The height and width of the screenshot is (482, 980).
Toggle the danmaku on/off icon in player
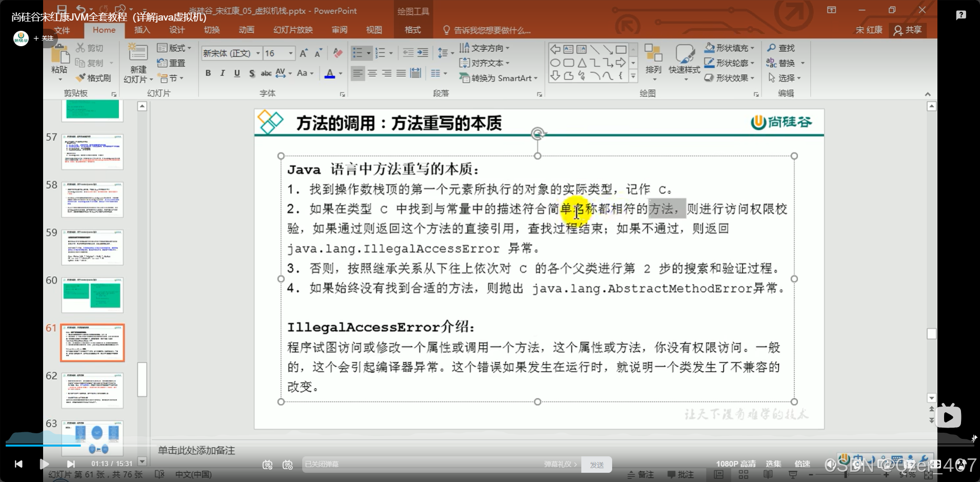(267, 465)
